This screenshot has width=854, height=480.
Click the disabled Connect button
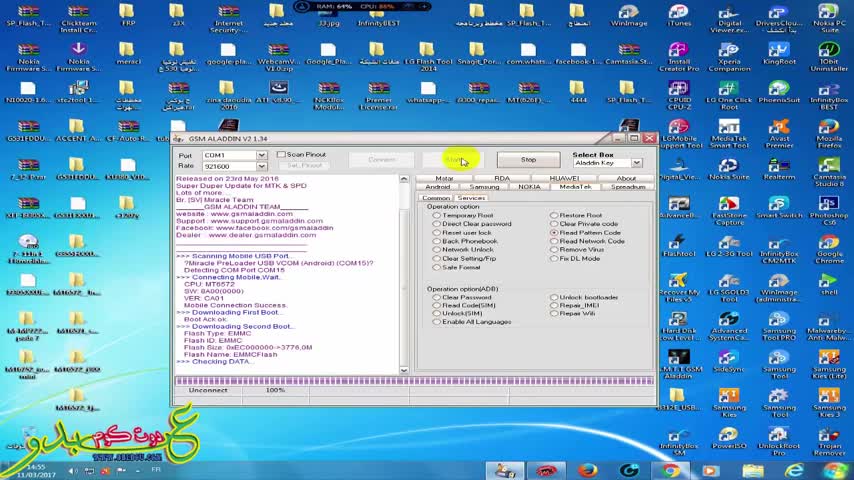[x=381, y=160]
